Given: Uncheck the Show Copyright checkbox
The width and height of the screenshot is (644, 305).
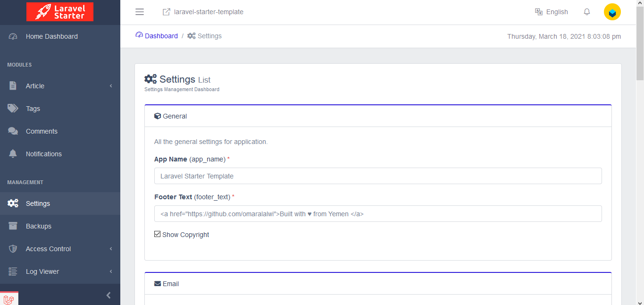Looking at the screenshot, I should click(158, 234).
